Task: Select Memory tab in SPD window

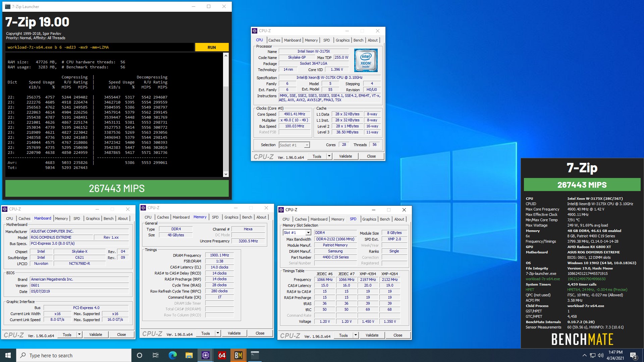Action: click(338, 219)
